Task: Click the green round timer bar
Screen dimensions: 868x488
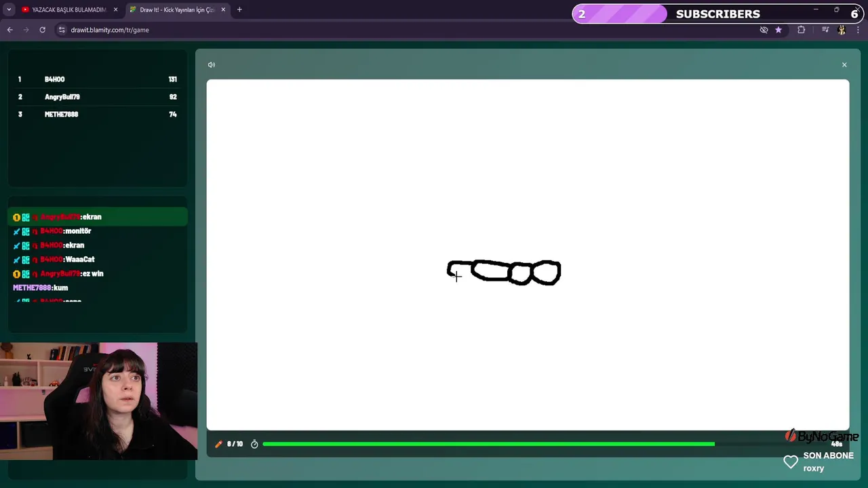Action: click(x=488, y=444)
